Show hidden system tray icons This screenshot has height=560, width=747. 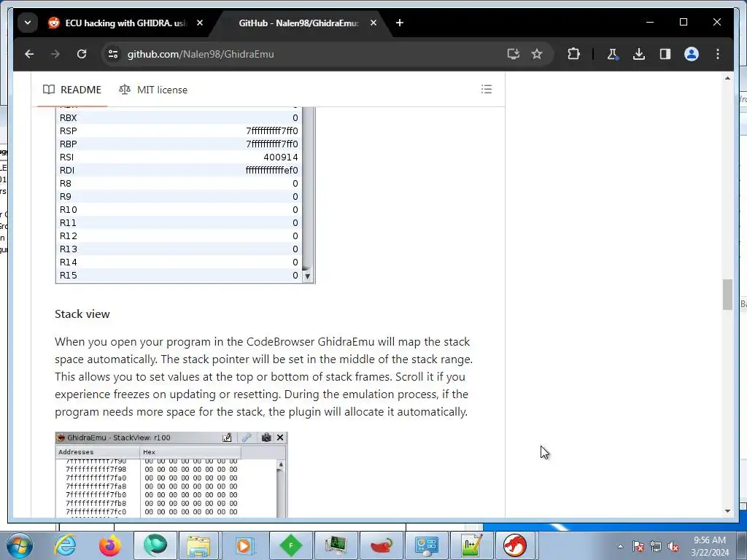[620, 546]
